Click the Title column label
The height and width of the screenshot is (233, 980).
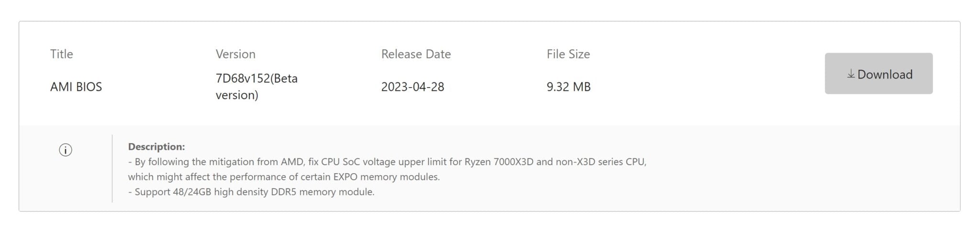62,54
